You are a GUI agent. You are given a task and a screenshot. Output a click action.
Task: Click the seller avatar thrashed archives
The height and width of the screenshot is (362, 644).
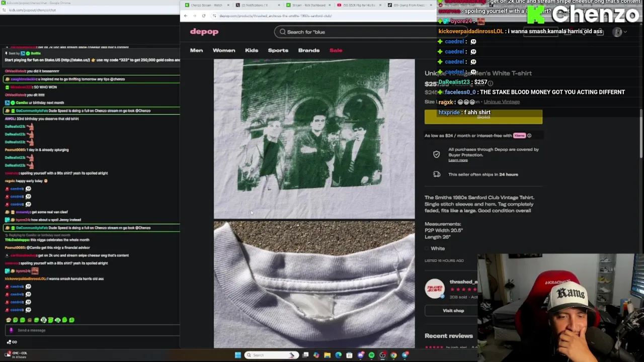click(435, 289)
